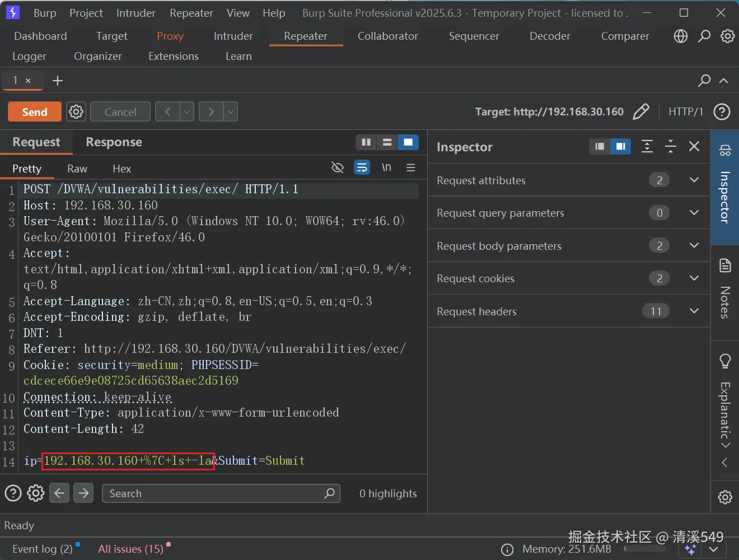Open the Help menu
This screenshot has height=560, width=739.
(274, 13)
